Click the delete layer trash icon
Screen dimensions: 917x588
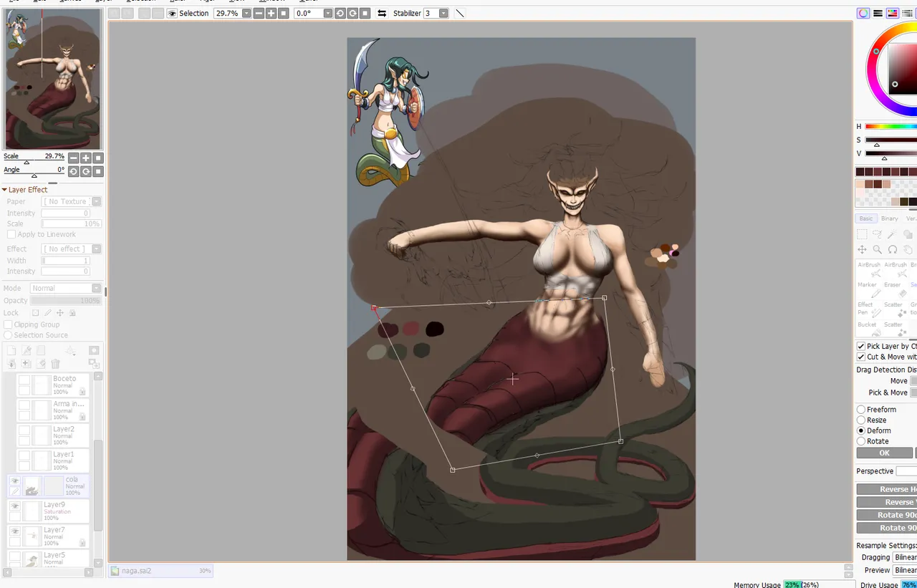tap(56, 364)
